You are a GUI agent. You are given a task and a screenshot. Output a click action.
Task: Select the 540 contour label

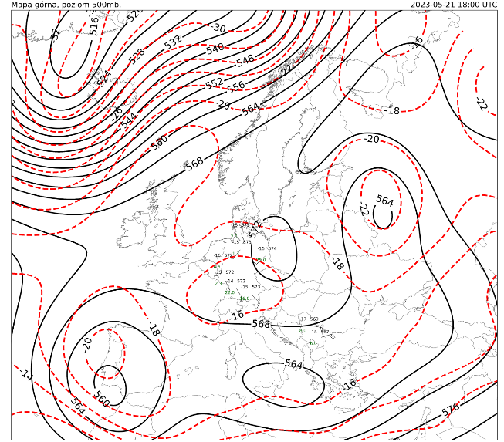coord(215,49)
